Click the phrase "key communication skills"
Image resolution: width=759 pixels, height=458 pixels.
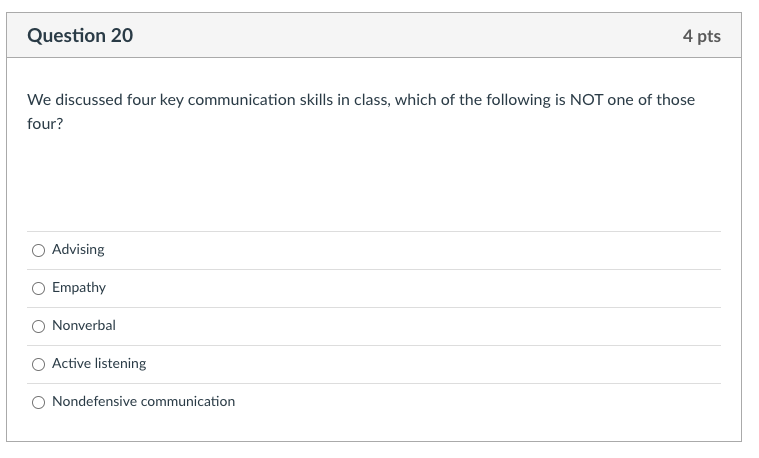coord(240,100)
